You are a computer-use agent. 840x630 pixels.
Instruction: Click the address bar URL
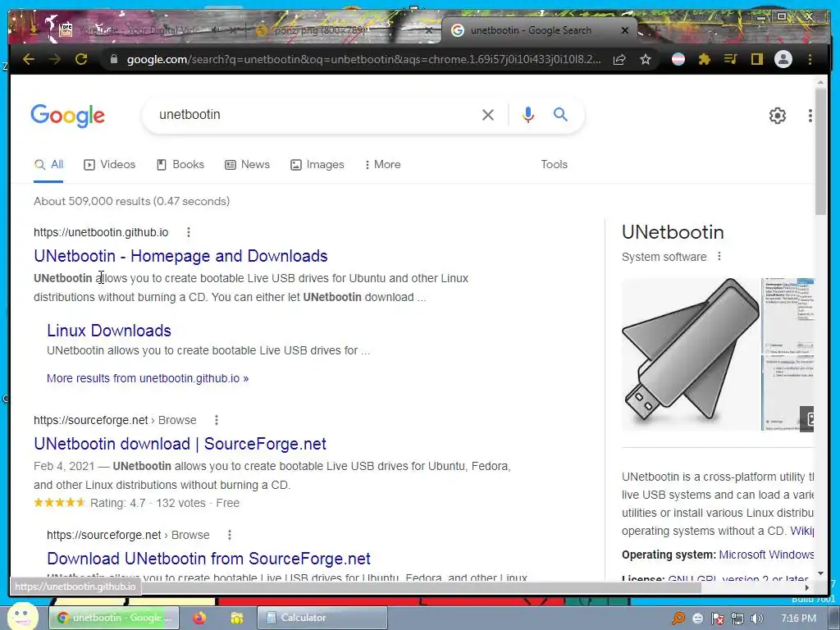click(x=363, y=59)
